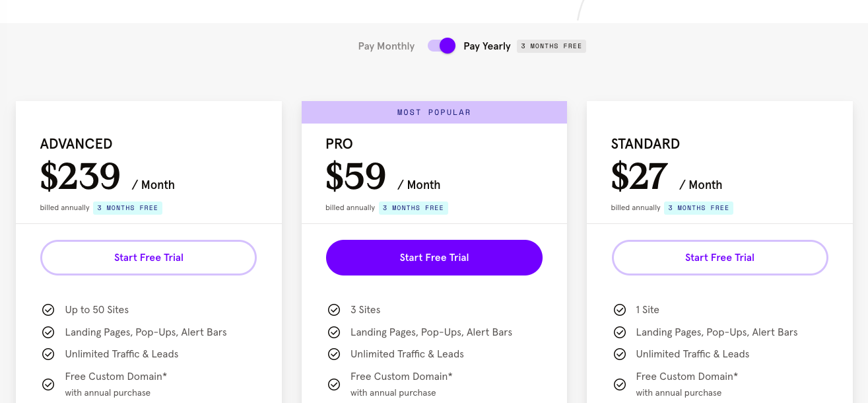
Task: Click the PRO plan heading
Action: [x=339, y=144]
